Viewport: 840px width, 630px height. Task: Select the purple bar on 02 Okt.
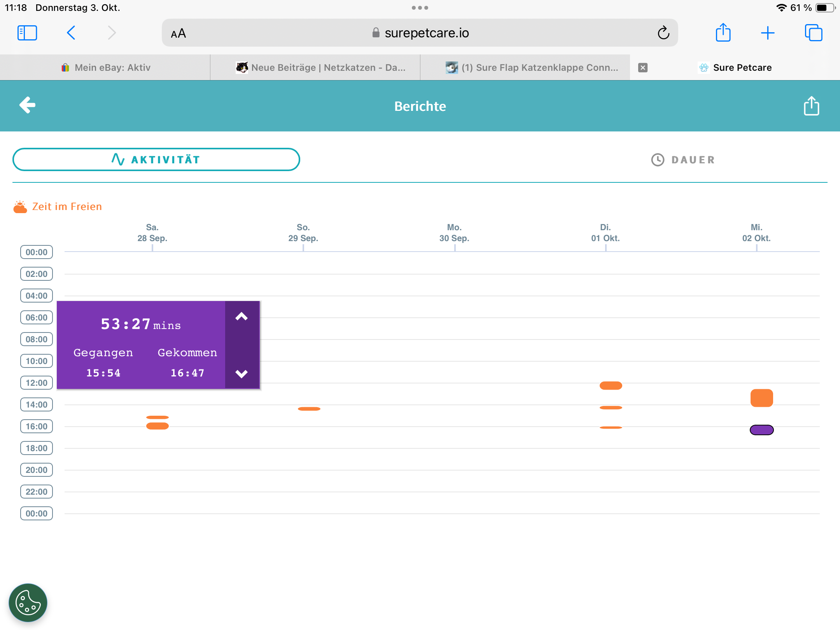[x=761, y=430]
